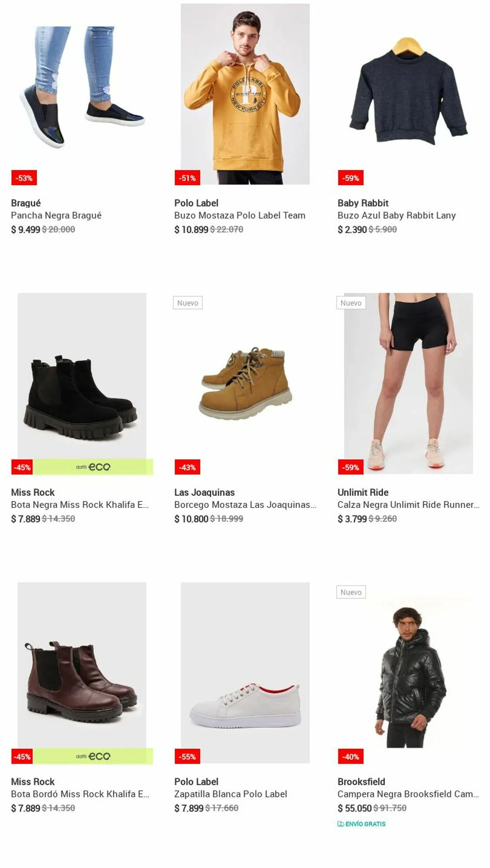The height and width of the screenshot is (868, 490).
Task: Open Buzo Mostaza Polo Label Team link
Action: [240, 215]
